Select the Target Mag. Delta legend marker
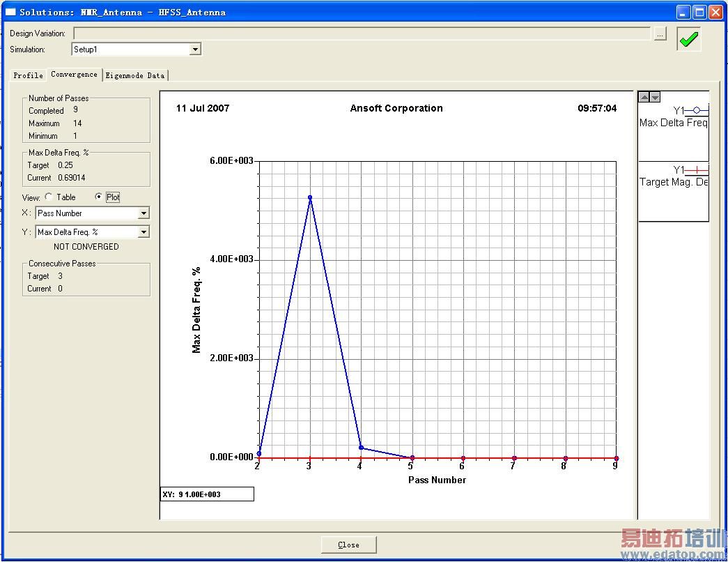 pos(697,170)
